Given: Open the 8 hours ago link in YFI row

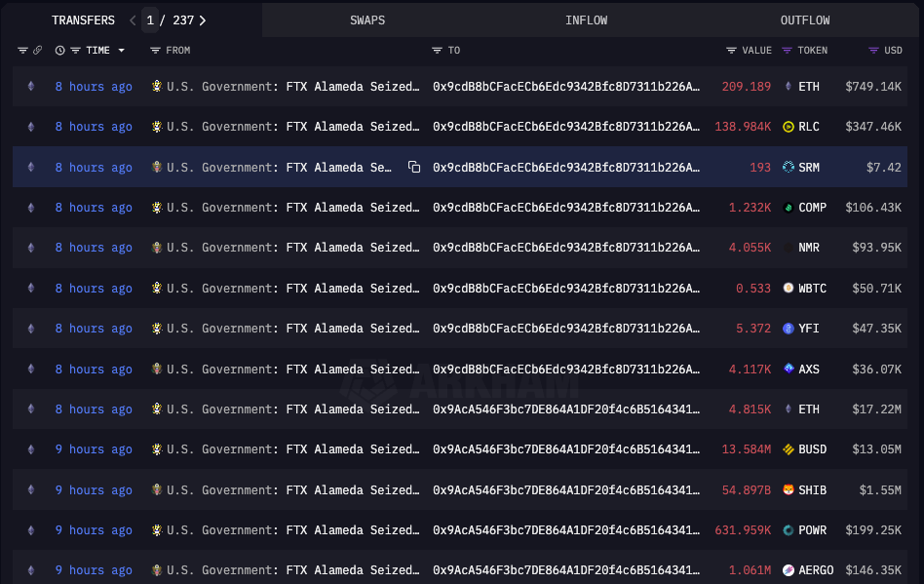Looking at the screenshot, I should (x=94, y=329).
